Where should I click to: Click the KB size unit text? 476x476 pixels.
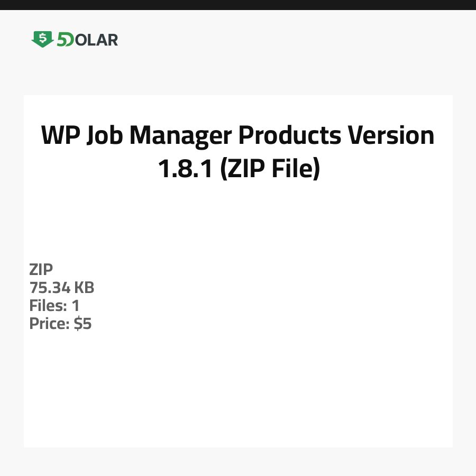[84, 288]
